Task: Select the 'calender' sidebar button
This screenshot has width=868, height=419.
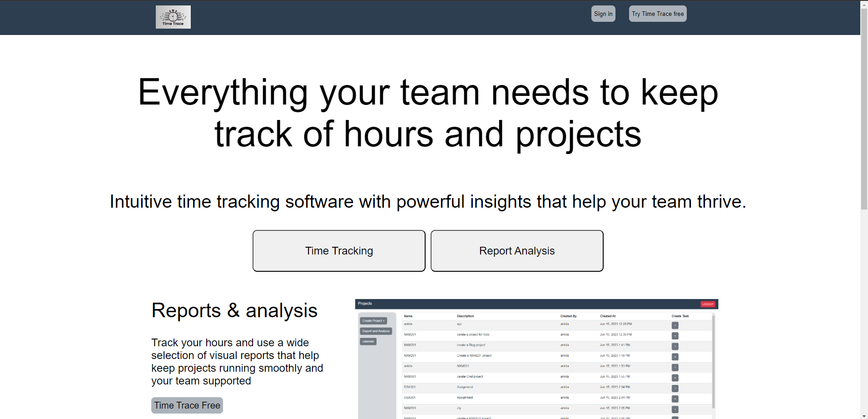Action: [368, 341]
